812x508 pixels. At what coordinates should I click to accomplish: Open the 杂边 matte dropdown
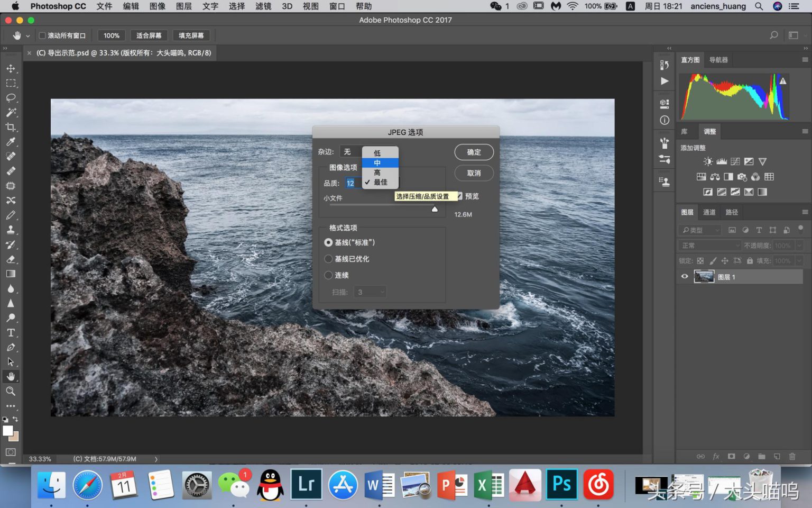point(351,152)
